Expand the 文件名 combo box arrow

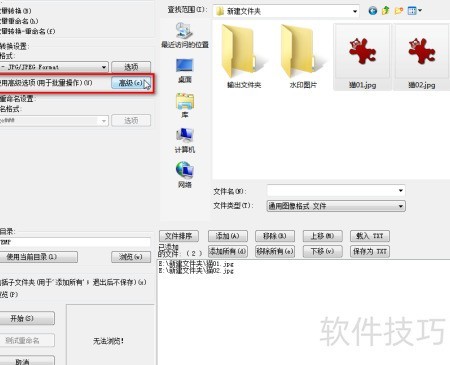coord(401,191)
